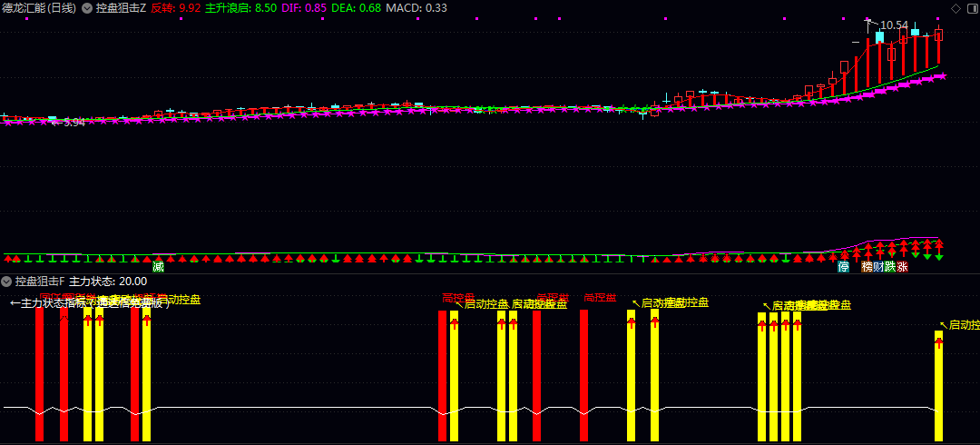Click the diamond marker icon at top right
Screen dimensions: 980x445
[x=955, y=8]
